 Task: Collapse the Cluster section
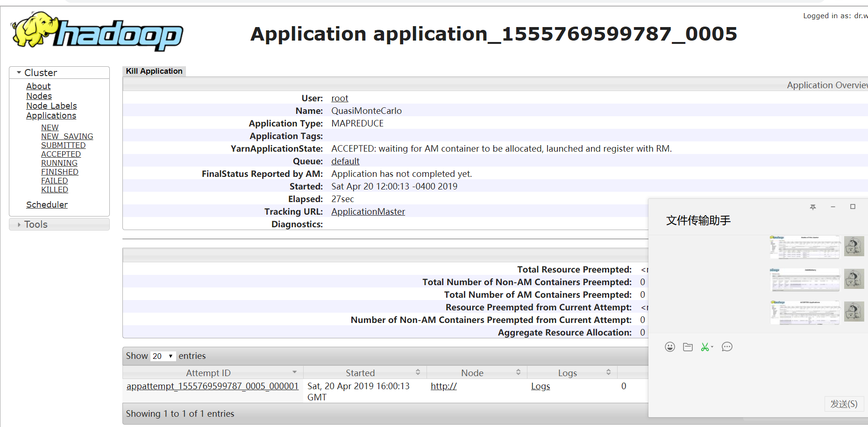tap(18, 72)
